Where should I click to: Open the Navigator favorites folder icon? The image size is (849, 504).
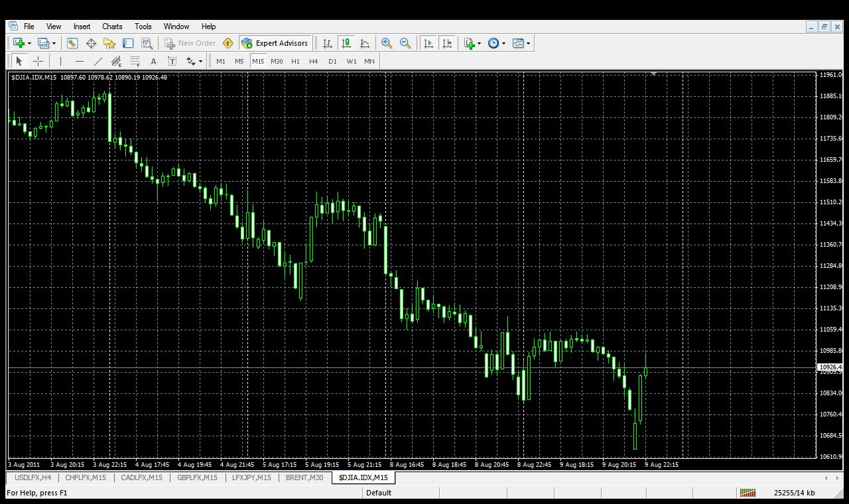click(109, 43)
